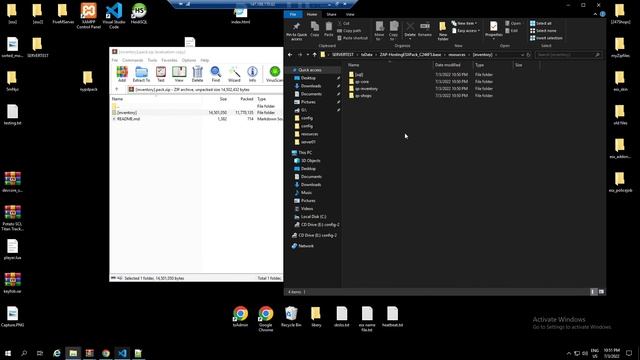Open the Easy access dropdown

coord(466,31)
